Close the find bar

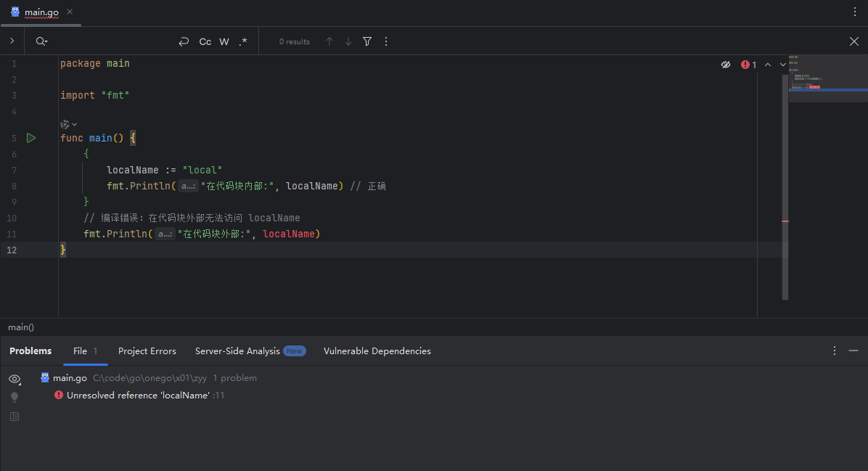click(x=854, y=41)
